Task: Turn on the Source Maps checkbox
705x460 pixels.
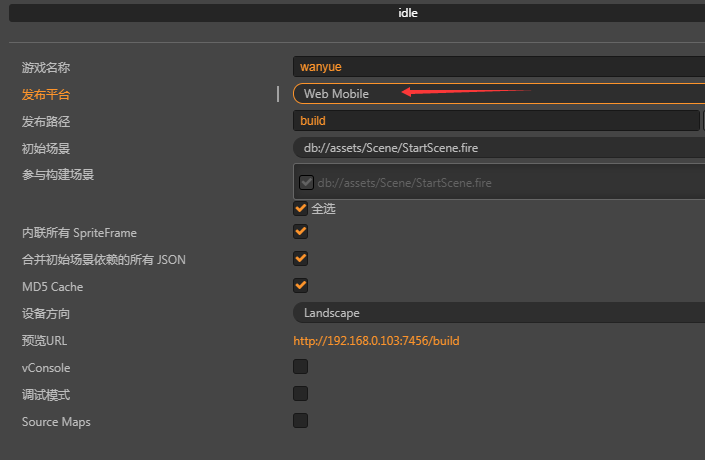Action: [x=300, y=421]
